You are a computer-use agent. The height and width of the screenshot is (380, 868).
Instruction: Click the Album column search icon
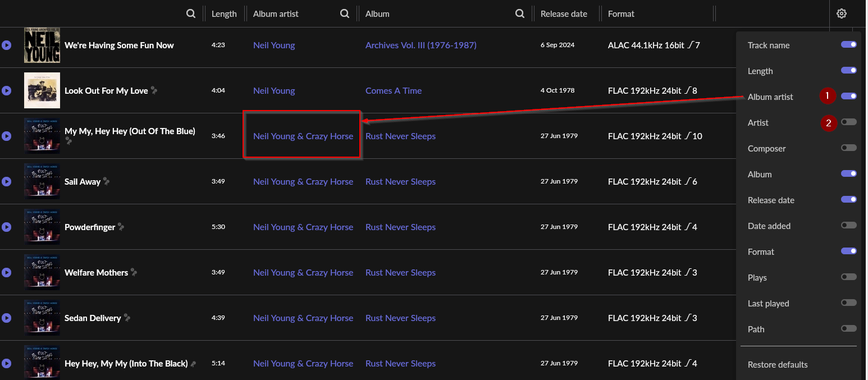[x=520, y=13]
